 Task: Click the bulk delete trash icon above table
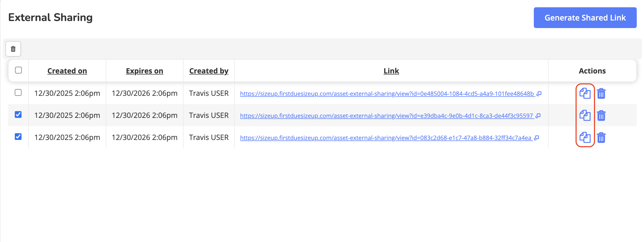(x=13, y=49)
